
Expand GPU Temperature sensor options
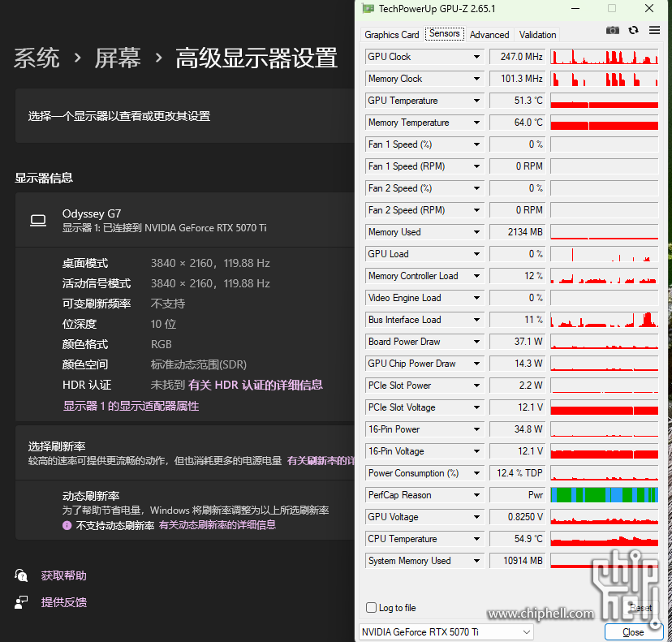[476, 101]
